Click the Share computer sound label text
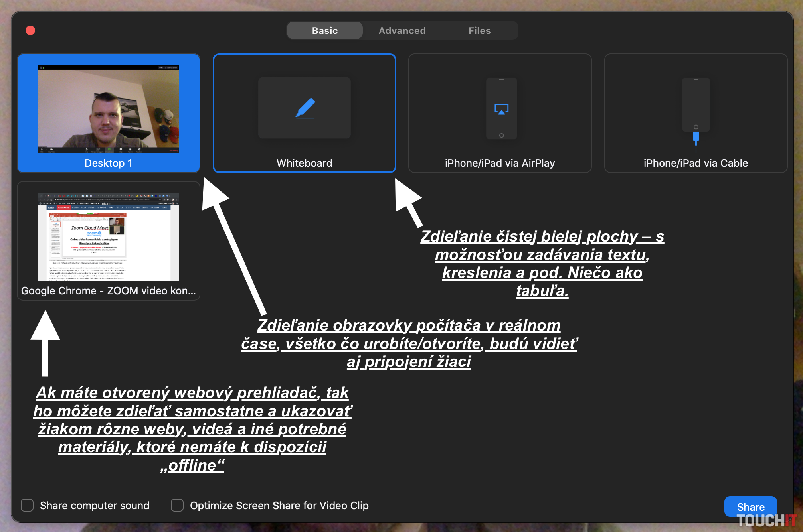Image resolution: width=803 pixels, height=532 pixels. [x=95, y=506]
